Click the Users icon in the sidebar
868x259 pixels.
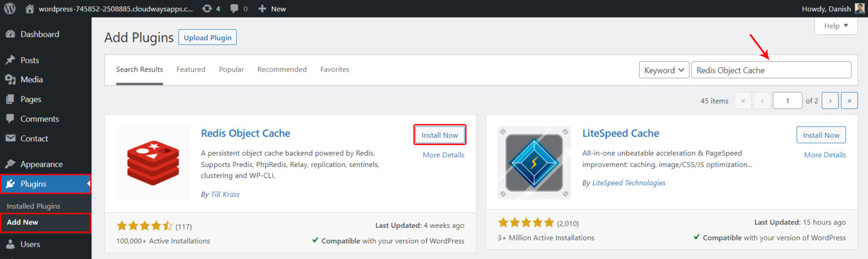point(10,244)
